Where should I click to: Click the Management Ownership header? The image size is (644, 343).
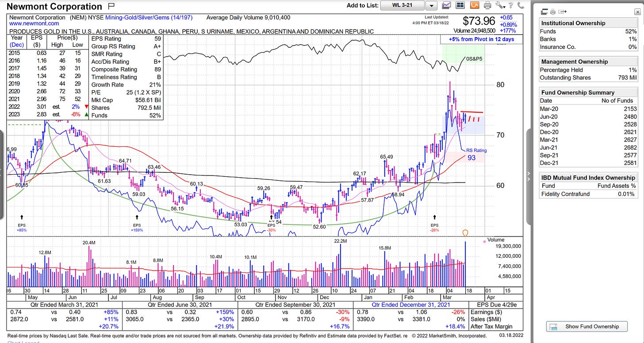[588, 61]
